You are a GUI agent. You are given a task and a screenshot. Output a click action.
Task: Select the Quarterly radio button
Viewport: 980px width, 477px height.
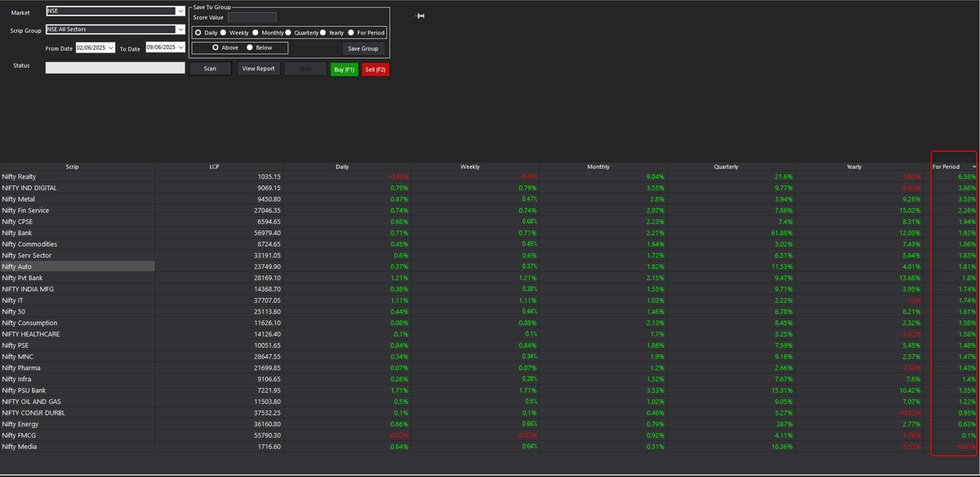click(x=288, y=33)
